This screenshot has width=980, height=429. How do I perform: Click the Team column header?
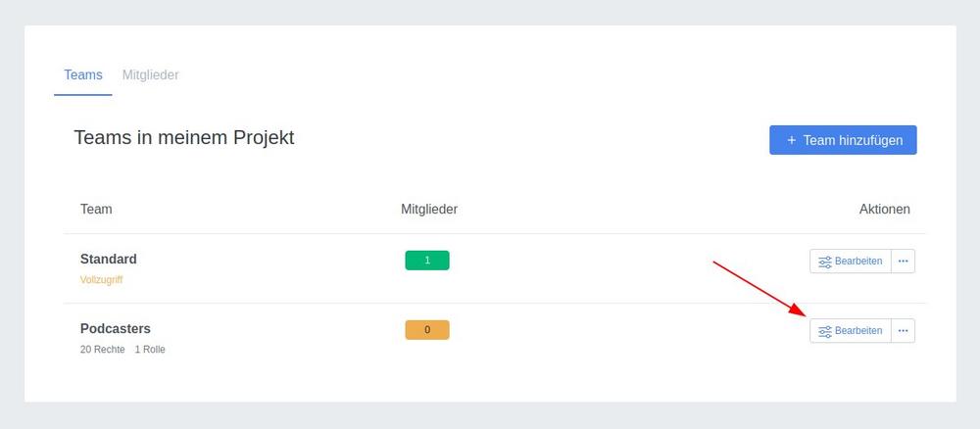point(96,210)
